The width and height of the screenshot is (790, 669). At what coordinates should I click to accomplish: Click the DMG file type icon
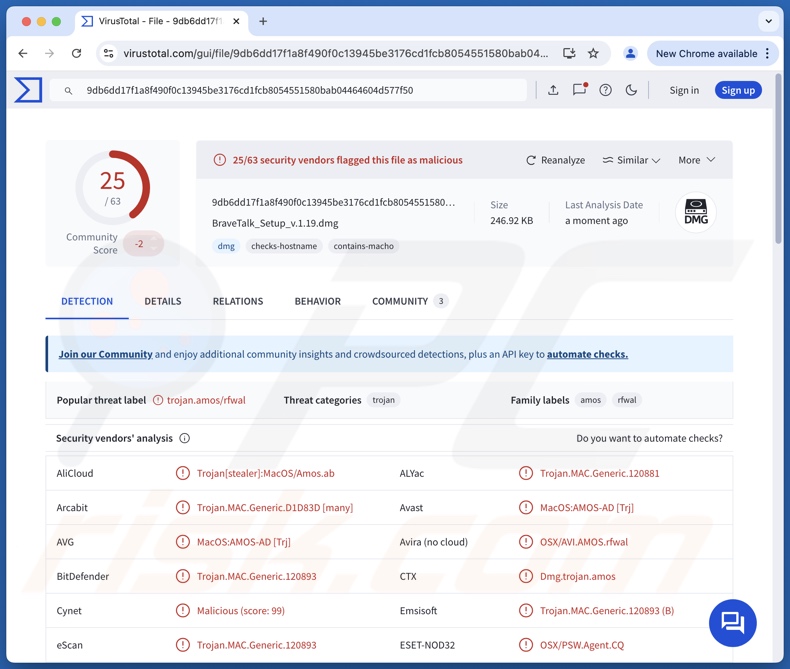point(696,212)
